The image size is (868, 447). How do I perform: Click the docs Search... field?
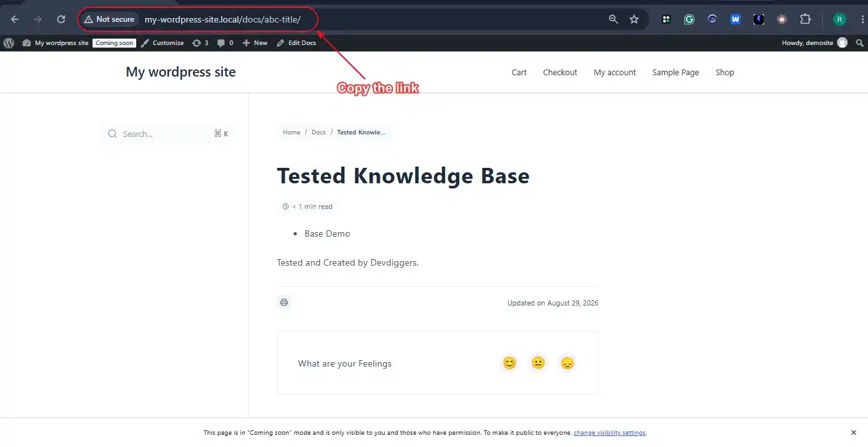tap(168, 134)
